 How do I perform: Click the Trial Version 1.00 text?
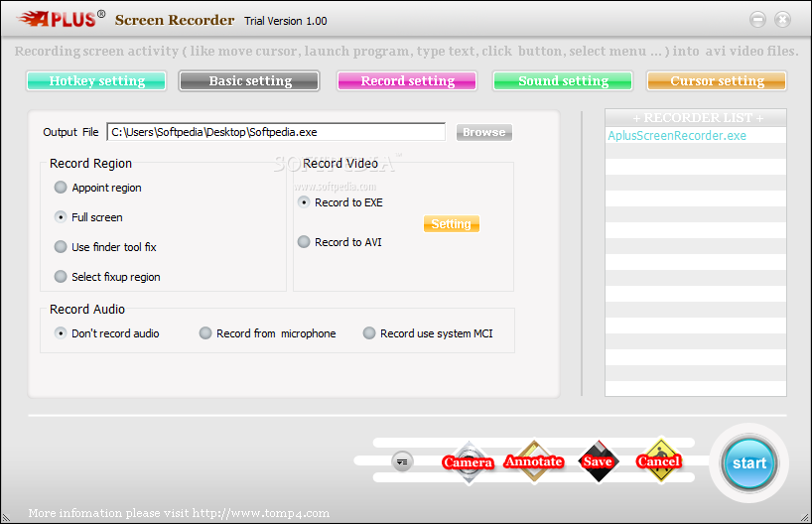285,21
